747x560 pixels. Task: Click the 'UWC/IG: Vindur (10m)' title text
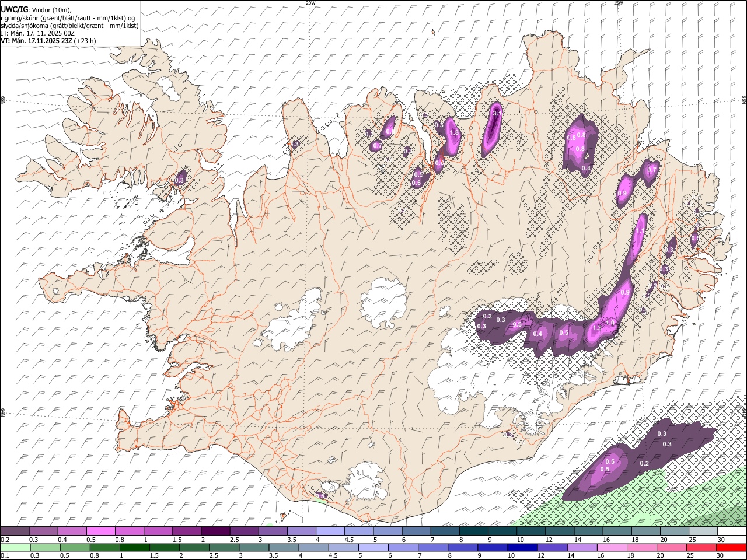coord(36,9)
